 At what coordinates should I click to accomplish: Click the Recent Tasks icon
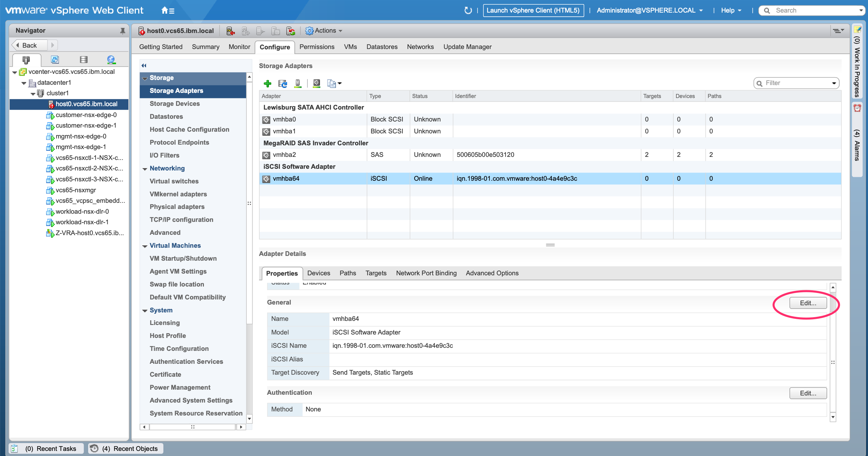tap(15, 449)
